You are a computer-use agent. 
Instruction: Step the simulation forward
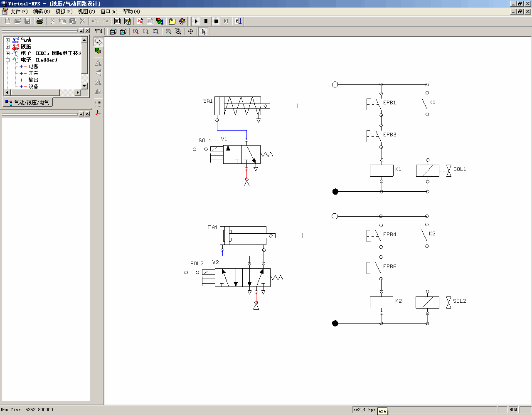226,21
